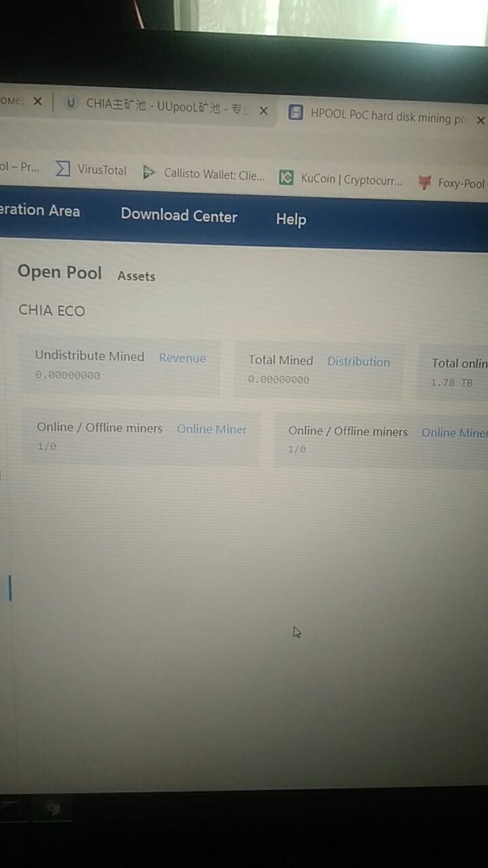Close the leftmost partially visible tab
This screenshot has height=868, width=488.
[x=37, y=101]
